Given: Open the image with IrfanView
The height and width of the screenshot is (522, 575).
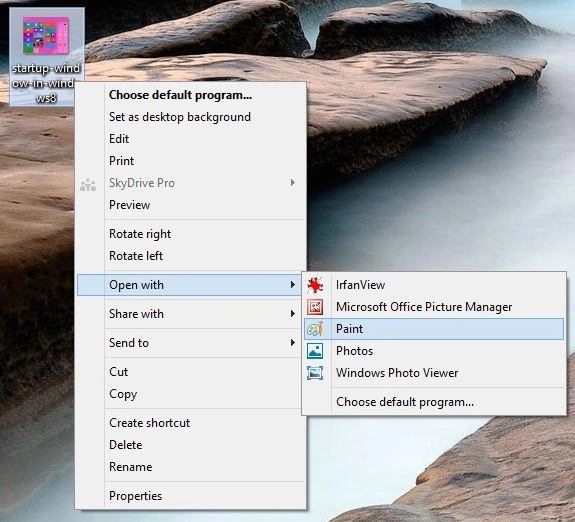Looking at the screenshot, I should pyautogui.click(x=434, y=285).
